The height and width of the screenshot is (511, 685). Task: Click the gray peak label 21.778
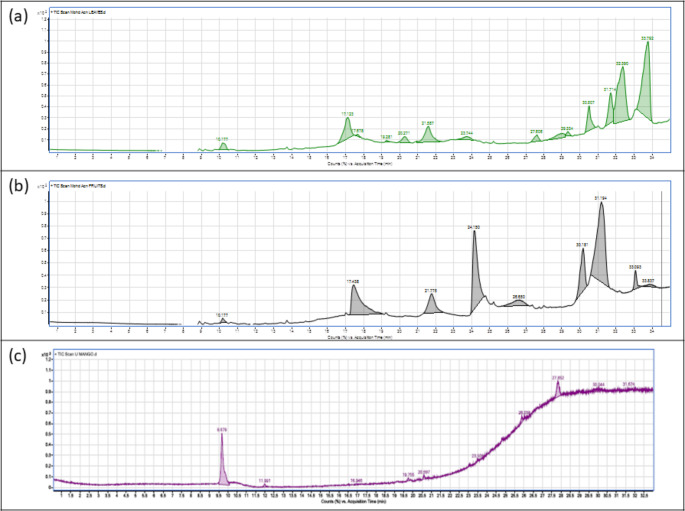point(431,290)
